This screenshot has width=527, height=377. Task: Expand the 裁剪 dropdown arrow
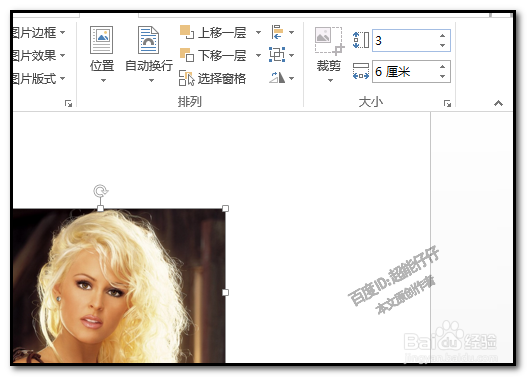pos(330,80)
